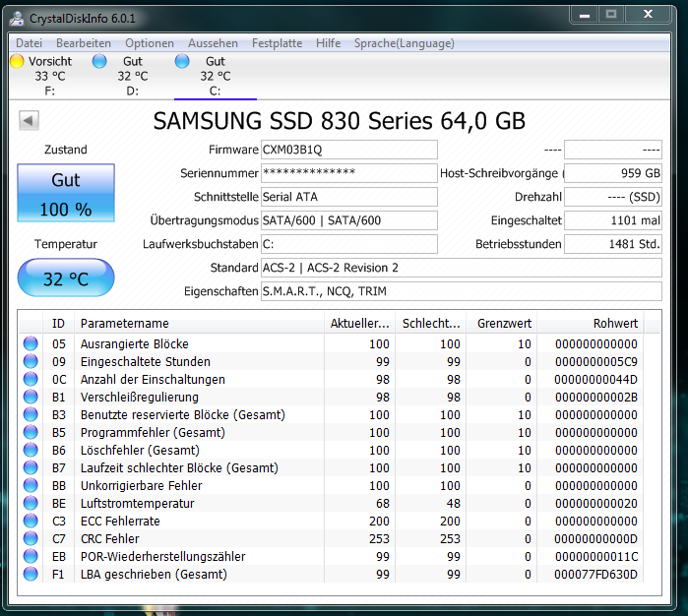Go to previous disk with the left arrow
The width and height of the screenshot is (688, 616).
tap(29, 120)
